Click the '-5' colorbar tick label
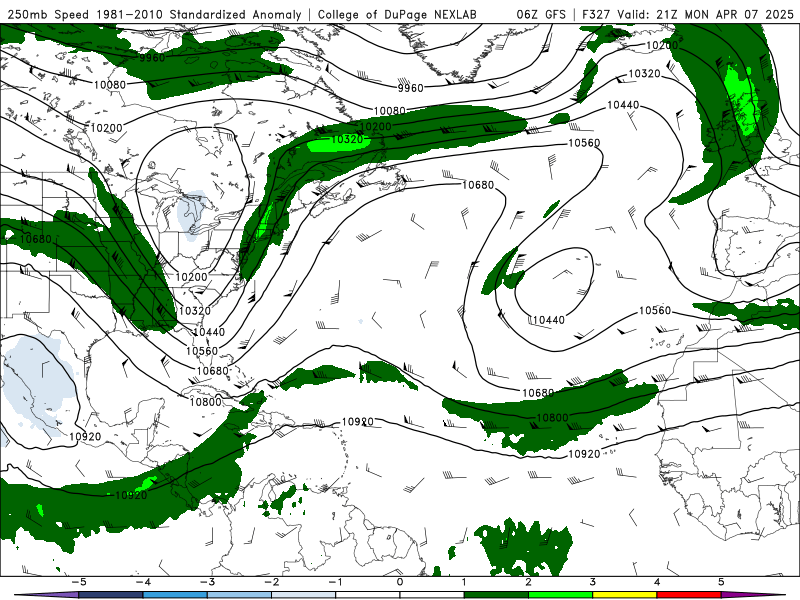Image resolution: width=800 pixels, height=600 pixels. (79, 582)
